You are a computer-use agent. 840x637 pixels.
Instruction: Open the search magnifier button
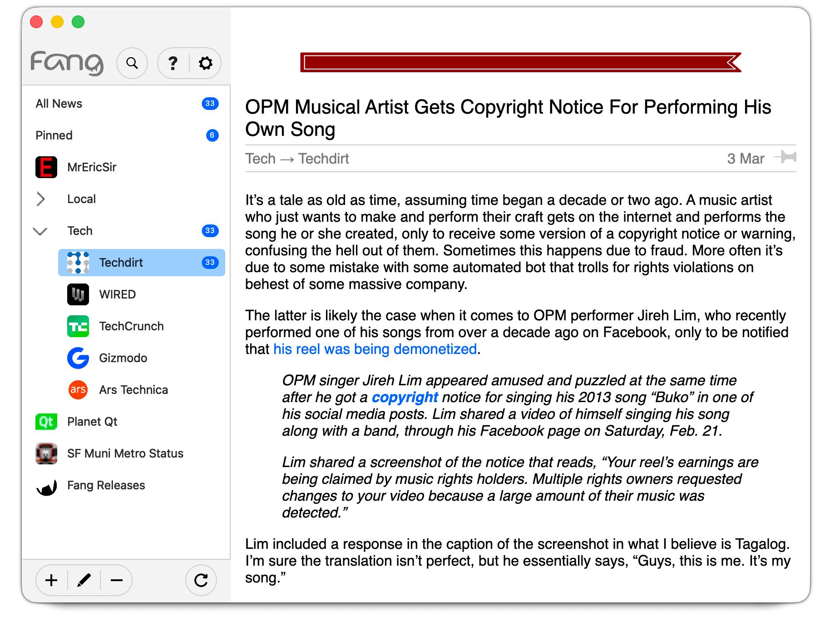click(132, 63)
